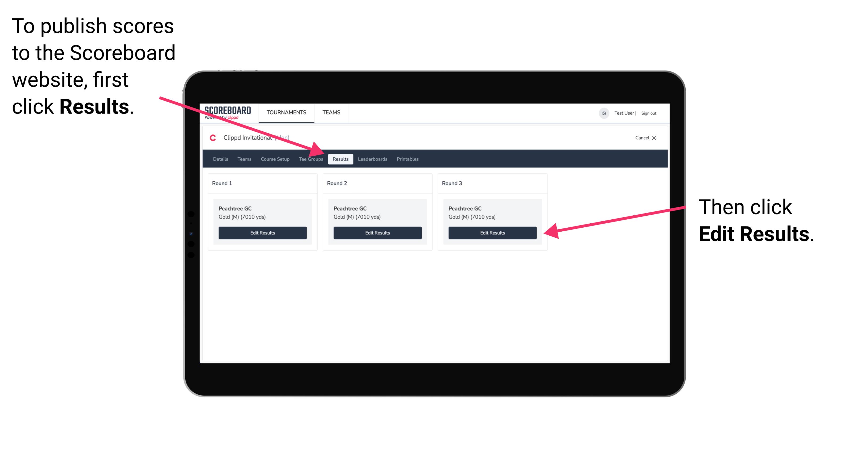Click Edit Results for Round 3

pos(492,233)
